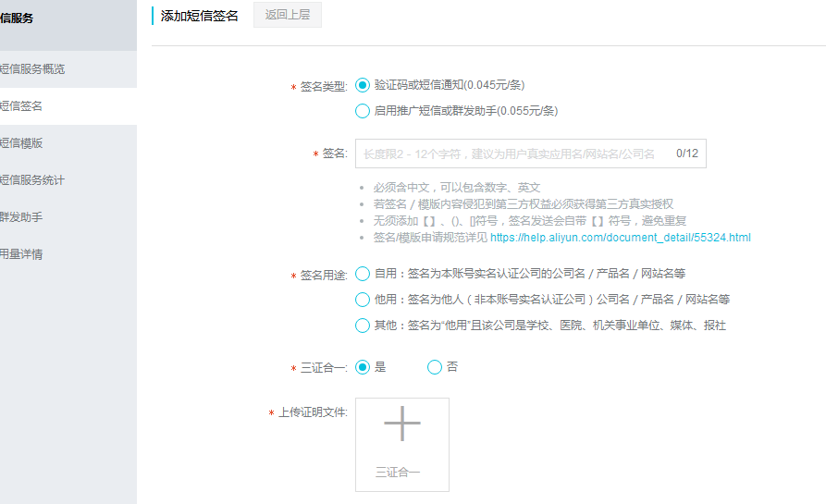
Task: Go to 短信签名 sidebar item
Action: click(22, 106)
